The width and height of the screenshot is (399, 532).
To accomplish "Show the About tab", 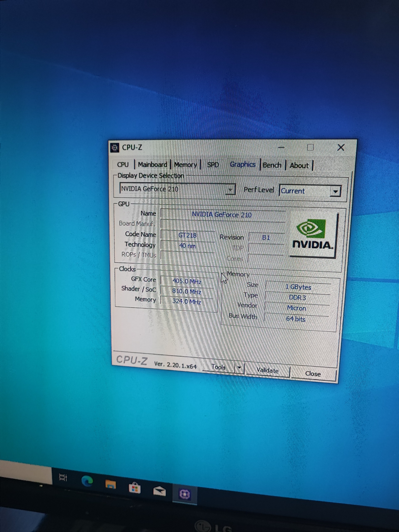I will point(299,165).
